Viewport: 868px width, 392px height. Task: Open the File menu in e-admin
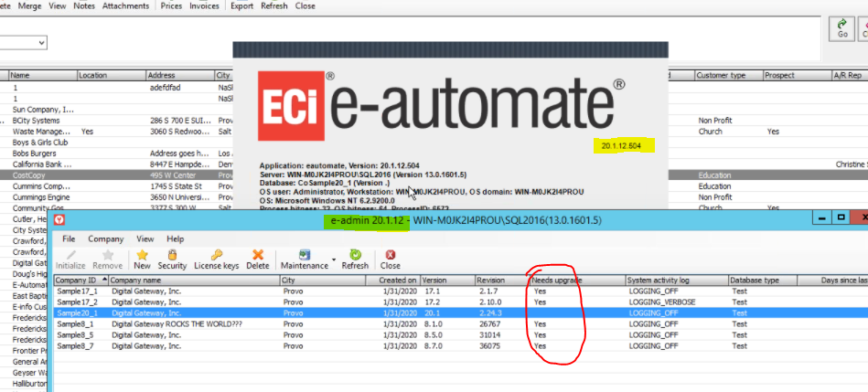coord(69,238)
